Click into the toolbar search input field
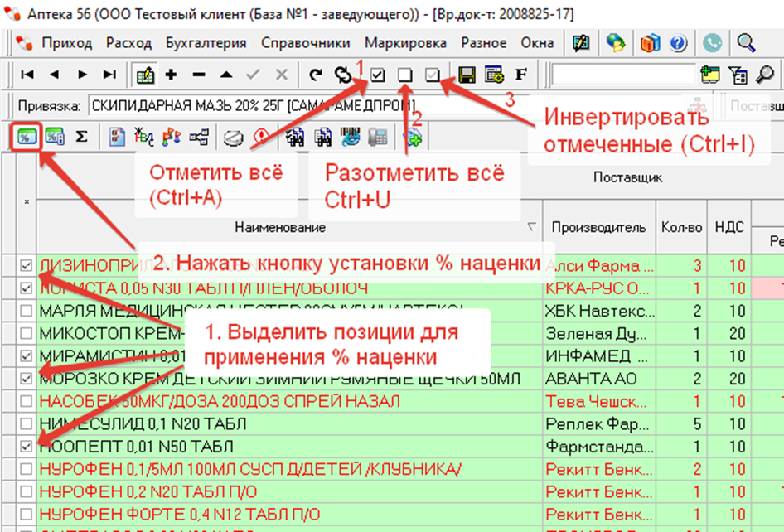784x532 pixels. click(623, 75)
